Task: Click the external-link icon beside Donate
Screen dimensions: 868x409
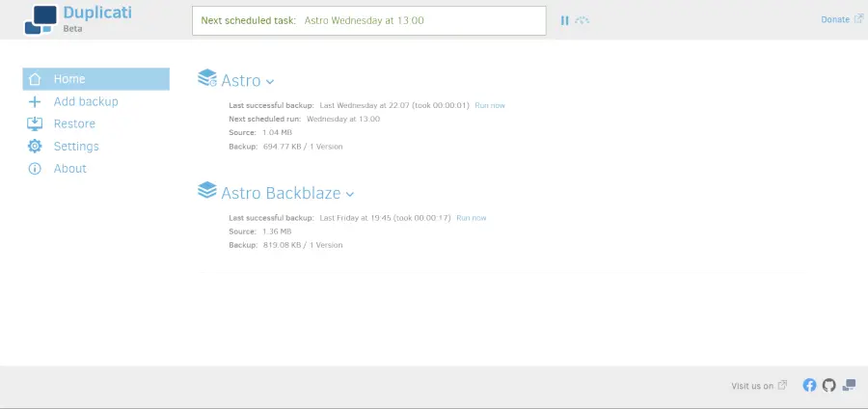Action: (858, 19)
